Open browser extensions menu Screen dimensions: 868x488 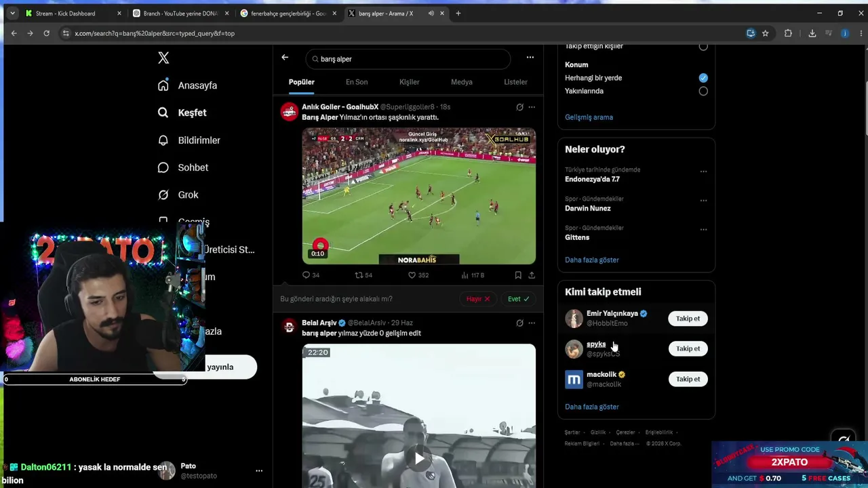click(788, 33)
